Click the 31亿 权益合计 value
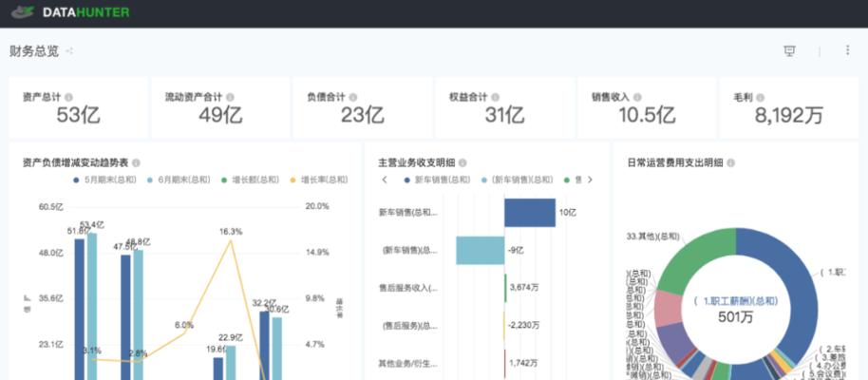The height and width of the screenshot is (380, 868). [504, 115]
